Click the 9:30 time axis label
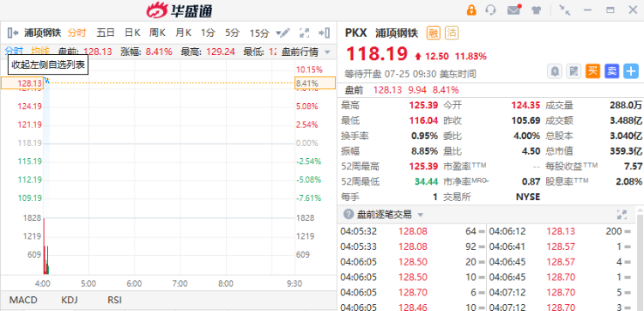The image size is (644, 311). 295,284
